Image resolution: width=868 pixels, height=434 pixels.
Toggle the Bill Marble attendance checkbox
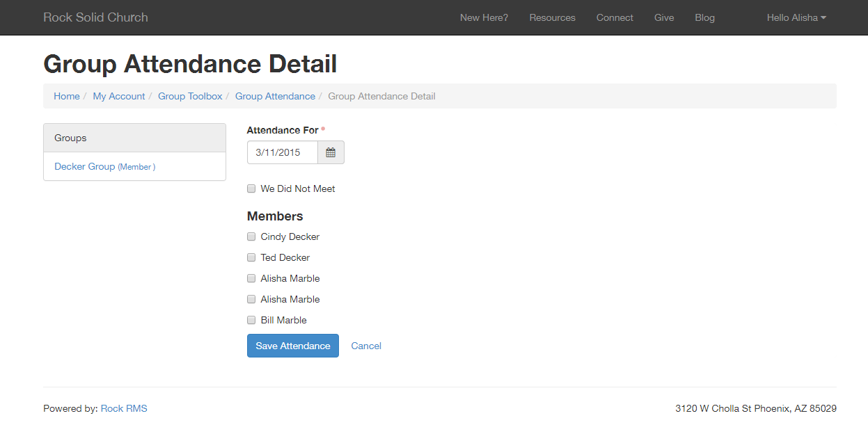point(251,320)
